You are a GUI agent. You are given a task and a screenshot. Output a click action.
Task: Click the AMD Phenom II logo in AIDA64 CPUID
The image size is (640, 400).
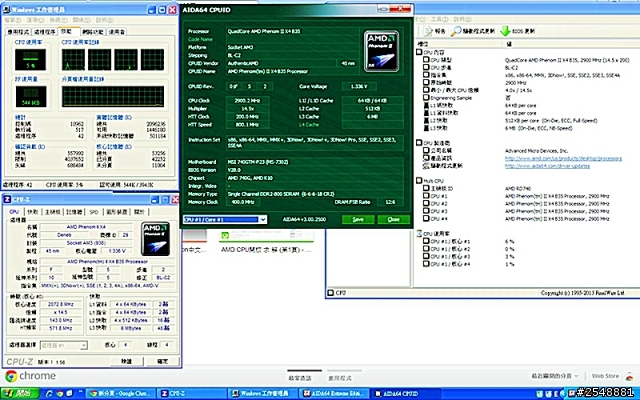381,51
